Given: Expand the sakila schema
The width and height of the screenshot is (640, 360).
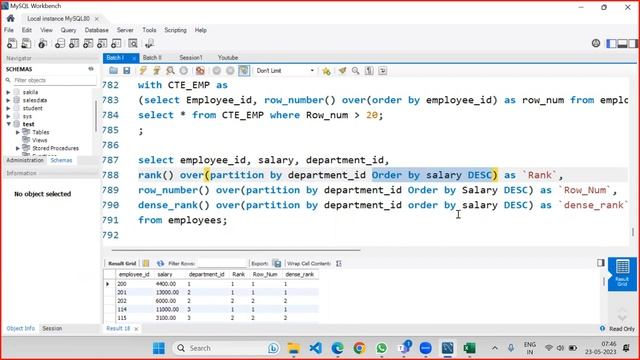Looking at the screenshot, I should click(8, 92).
